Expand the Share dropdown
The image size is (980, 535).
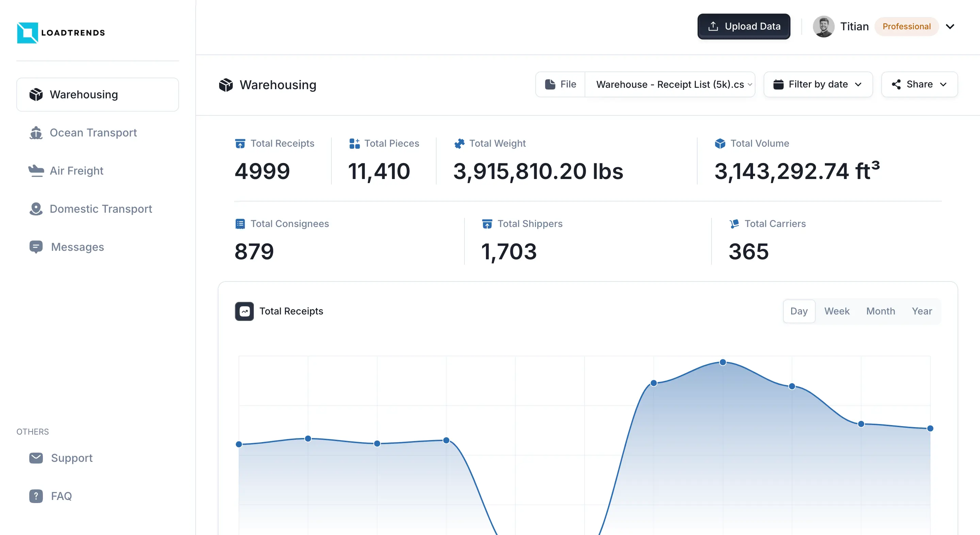919,84
